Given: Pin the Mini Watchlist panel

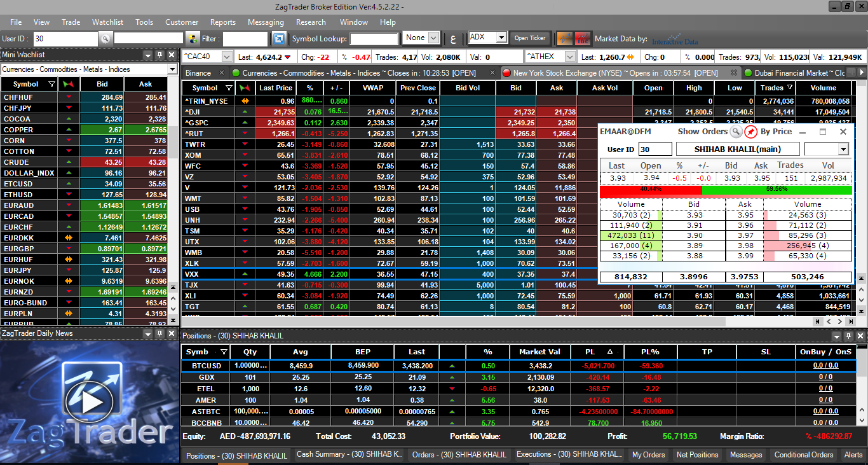Looking at the screenshot, I should coord(159,55).
